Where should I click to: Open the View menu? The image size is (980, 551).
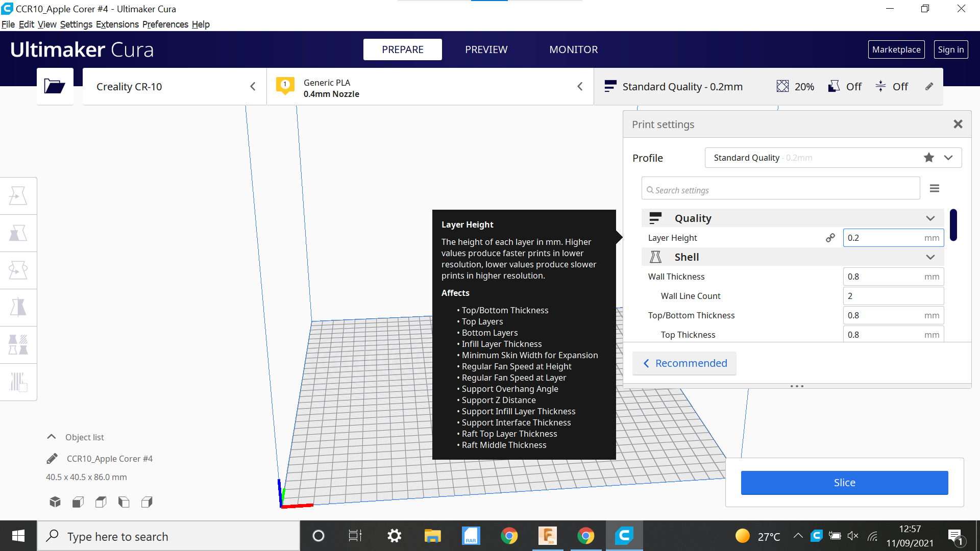point(47,24)
